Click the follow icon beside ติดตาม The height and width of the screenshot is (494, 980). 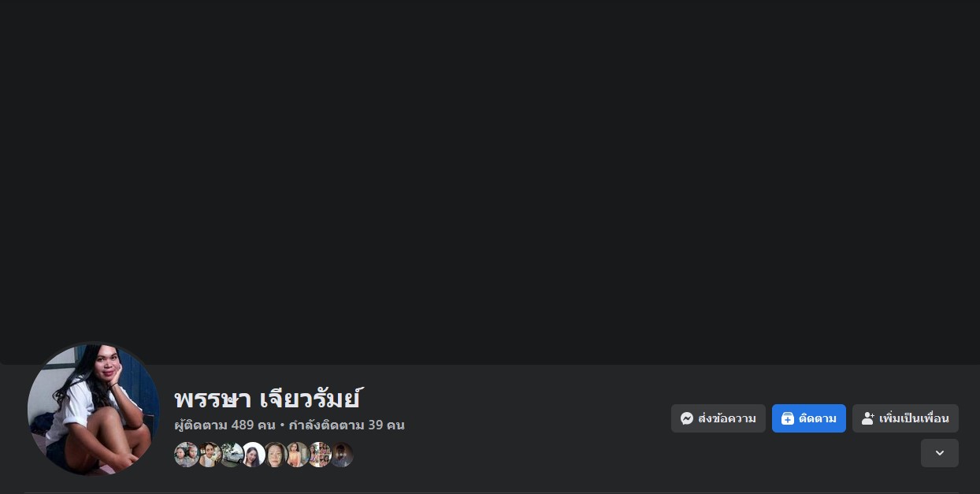coord(788,418)
